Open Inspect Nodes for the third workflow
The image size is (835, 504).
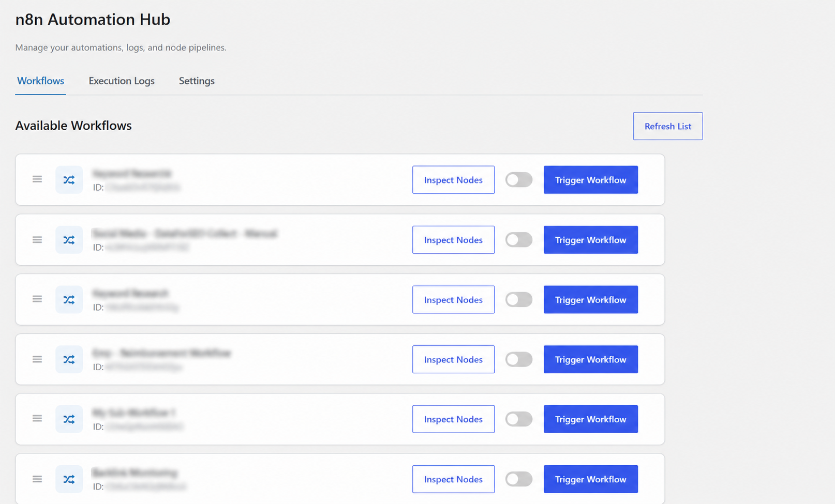point(453,300)
